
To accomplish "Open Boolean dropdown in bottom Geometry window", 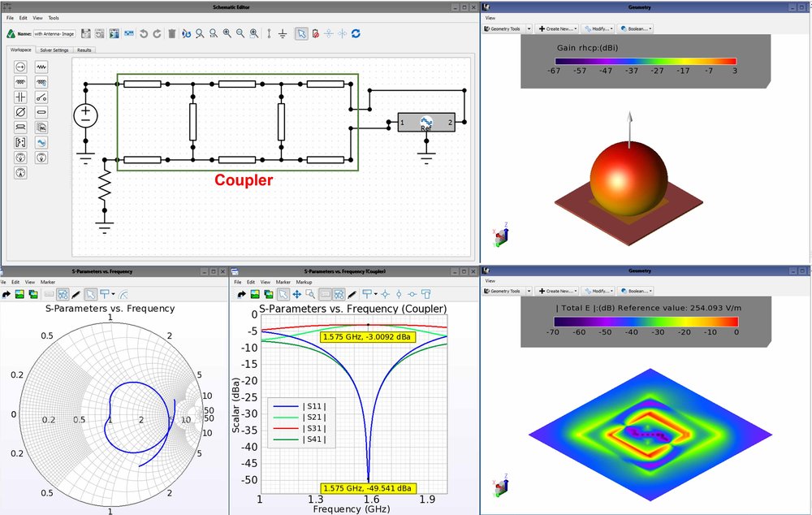I will coord(636,291).
